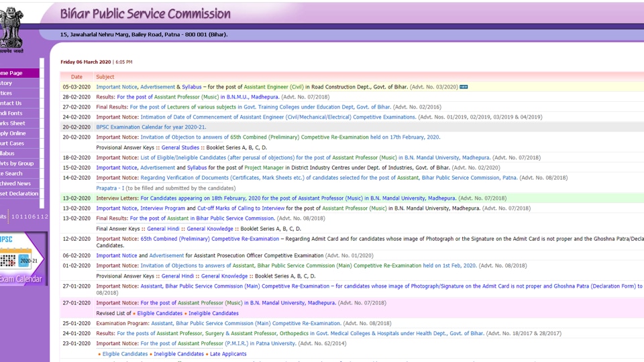Open the General Hindi provisional answer key link
The image size is (644, 362).
tap(177, 276)
